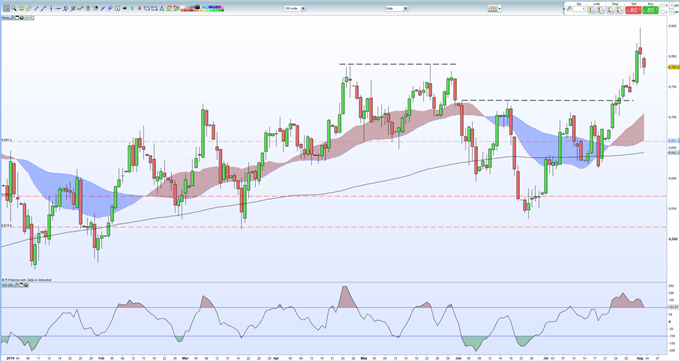
Task: Select the magnifier zoom tool
Action: [14, 8]
